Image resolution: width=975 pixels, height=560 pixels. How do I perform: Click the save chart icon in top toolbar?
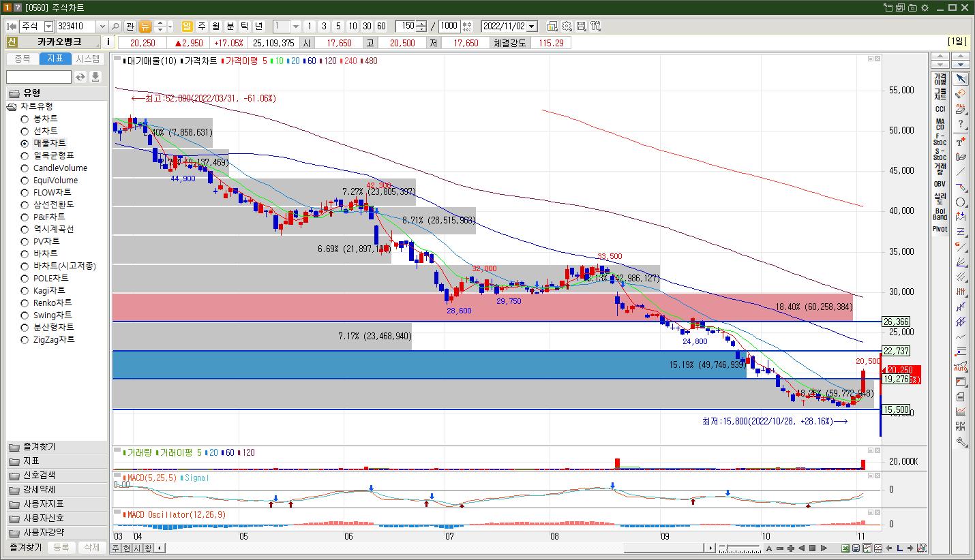pyautogui.click(x=581, y=26)
